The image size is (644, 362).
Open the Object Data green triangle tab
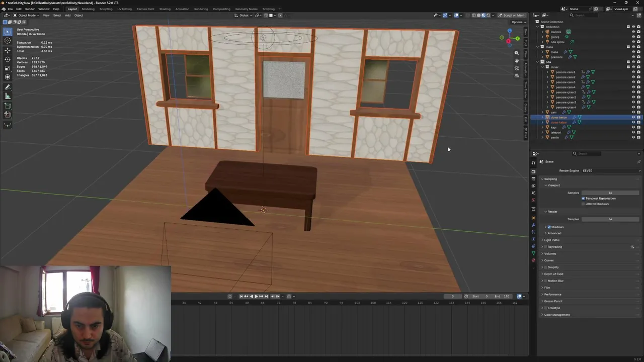click(x=534, y=253)
